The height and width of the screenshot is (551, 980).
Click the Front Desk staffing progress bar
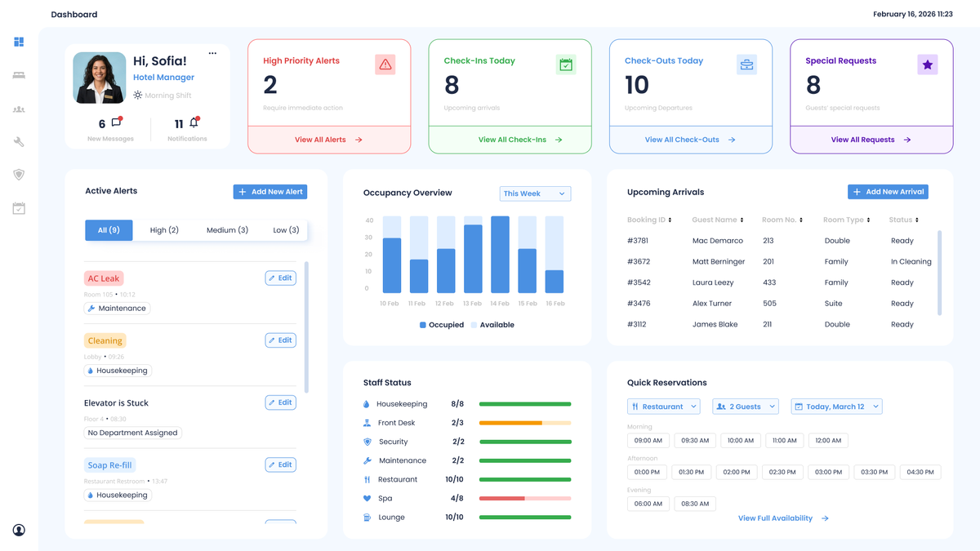point(525,423)
